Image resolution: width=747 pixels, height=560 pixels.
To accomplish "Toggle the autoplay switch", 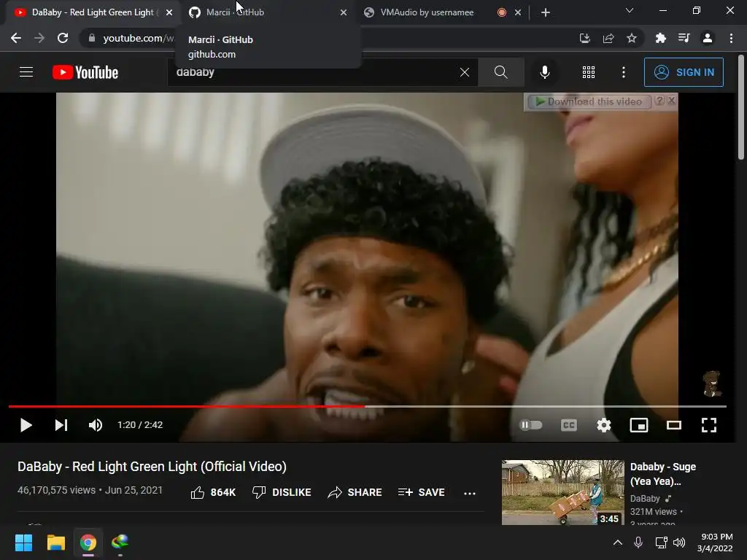I will click(531, 425).
